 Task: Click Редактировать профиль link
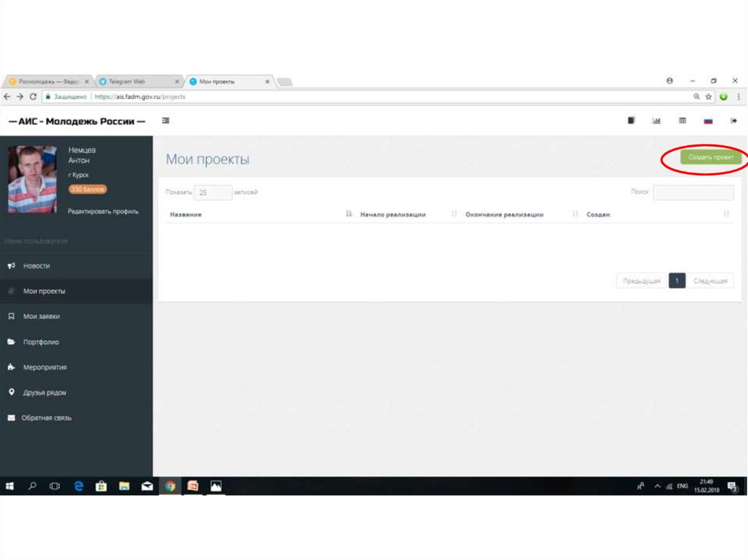pos(103,211)
